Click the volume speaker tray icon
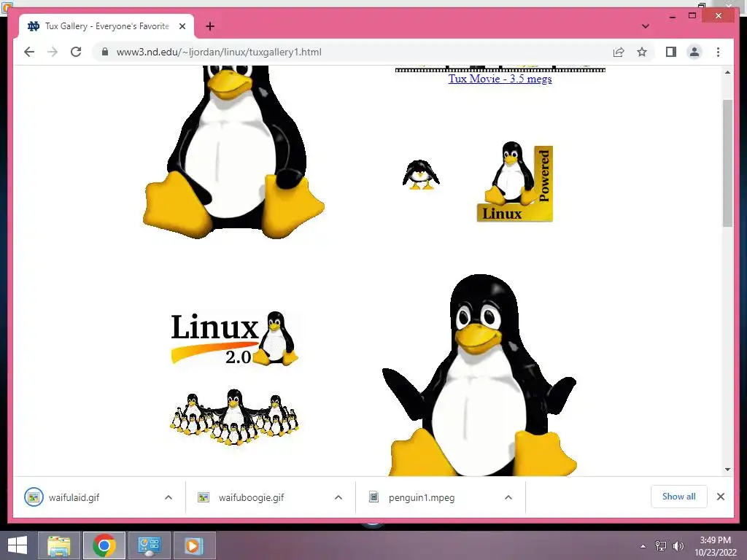 point(678,546)
